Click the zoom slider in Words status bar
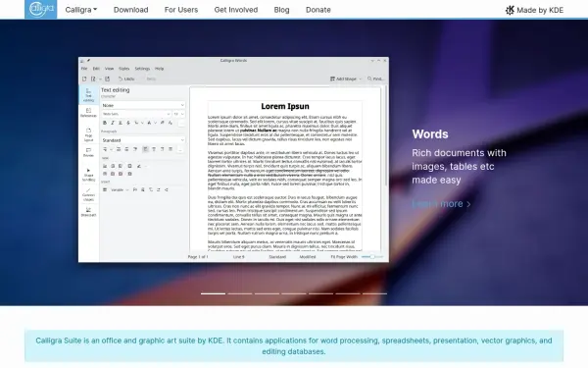Screen dimensions: 588x368 pyautogui.click(x=372, y=257)
